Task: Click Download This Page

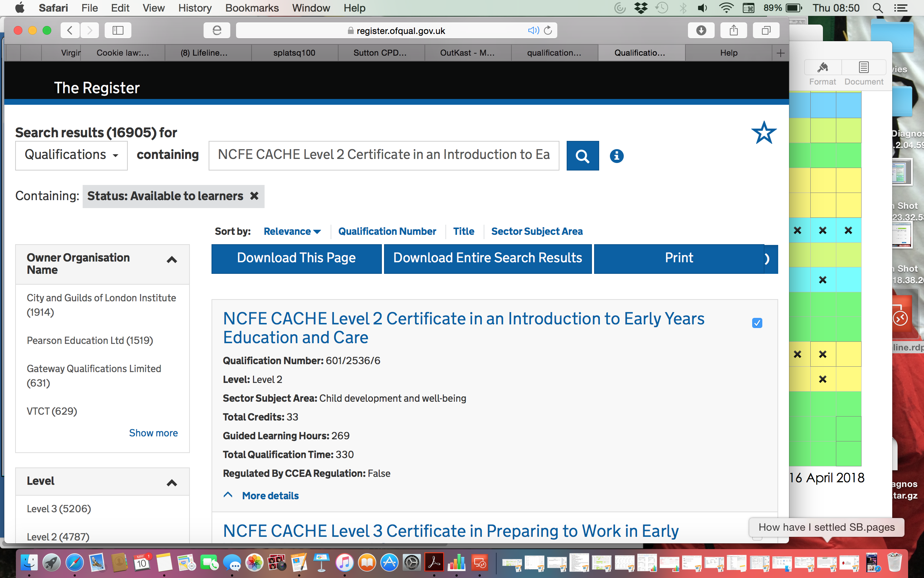Action: pos(296,259)
